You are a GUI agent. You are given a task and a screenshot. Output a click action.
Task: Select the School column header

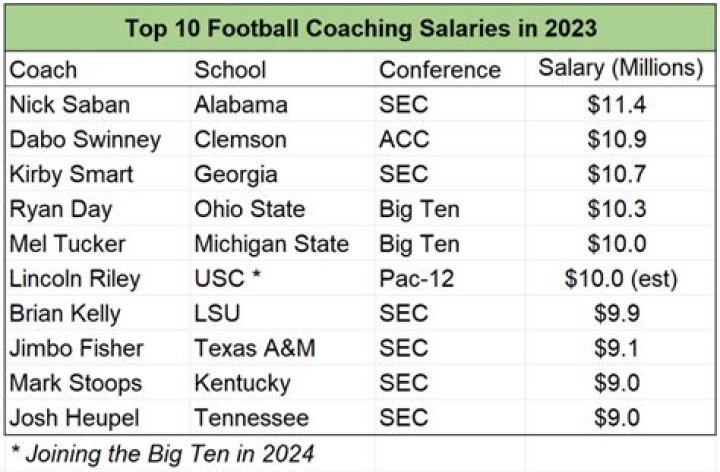click(230, 70)
